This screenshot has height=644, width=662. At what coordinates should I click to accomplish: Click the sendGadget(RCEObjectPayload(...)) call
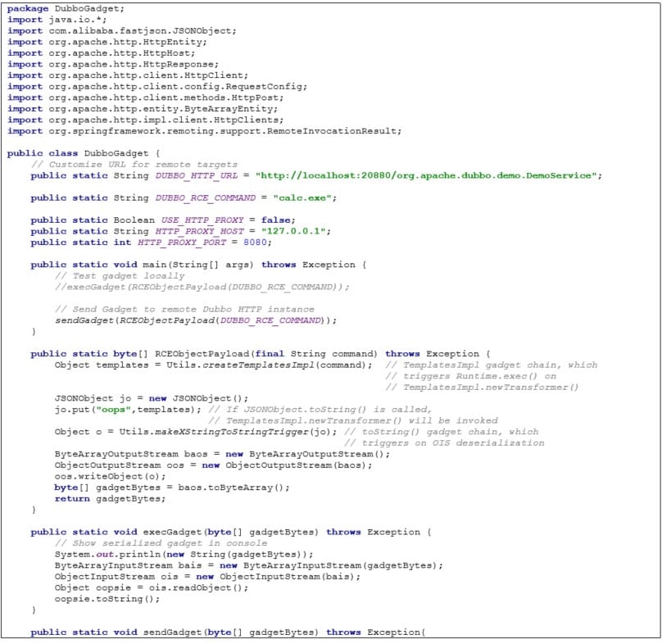coord(196,320)
